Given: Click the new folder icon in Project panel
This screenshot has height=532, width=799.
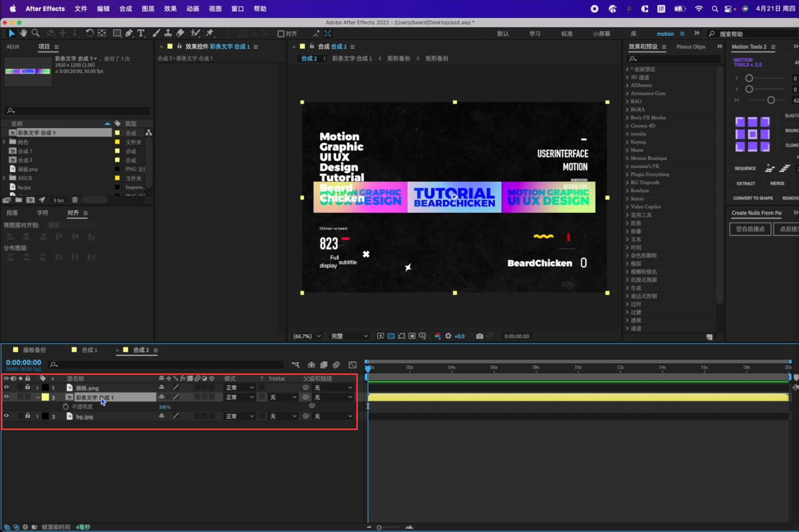Looking at the screenshot, I should click(18, 200).
